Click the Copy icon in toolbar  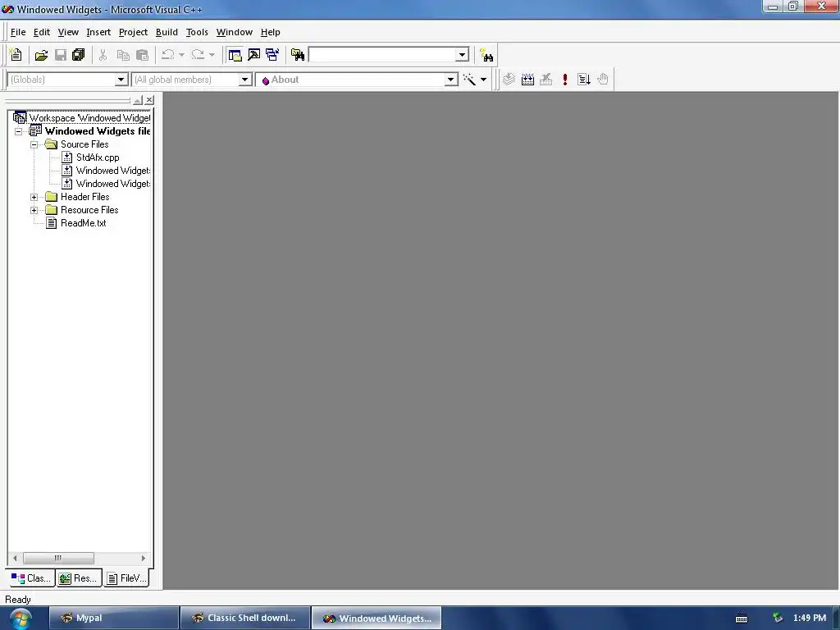tap(123, 55)
